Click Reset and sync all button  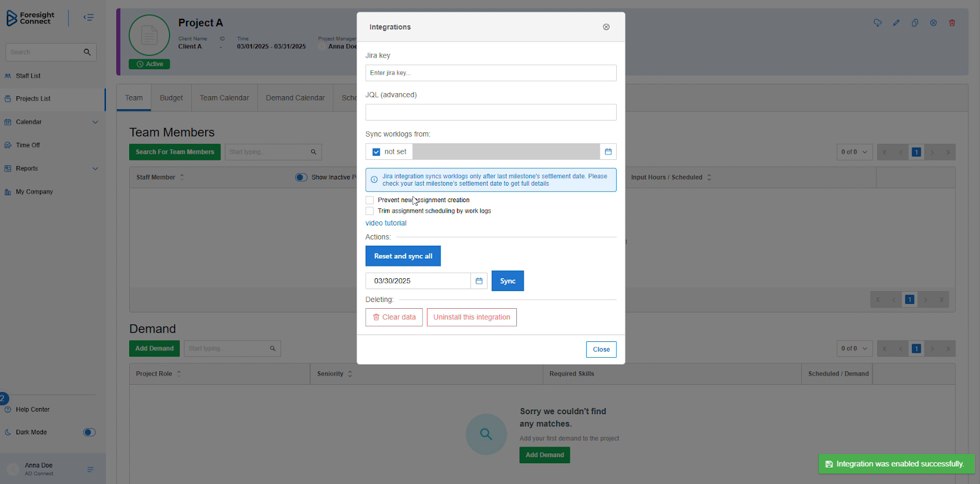pos(403,256)
